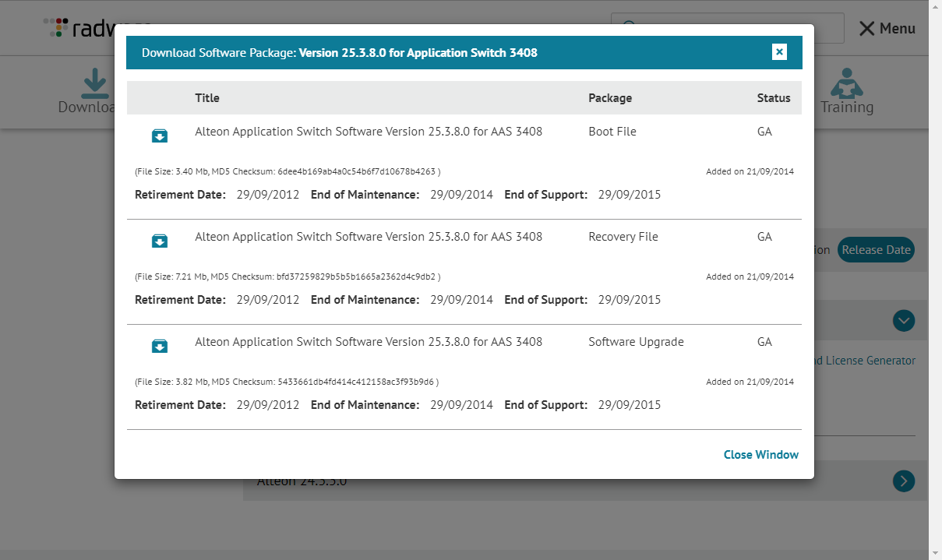
Task: Download the Boot File package icon
Action: coord(160,136)
